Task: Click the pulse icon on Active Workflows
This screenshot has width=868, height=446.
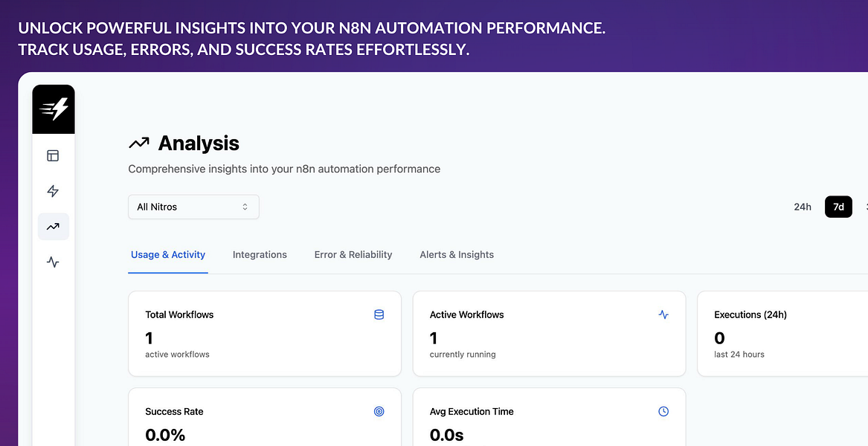Action: 663,314
